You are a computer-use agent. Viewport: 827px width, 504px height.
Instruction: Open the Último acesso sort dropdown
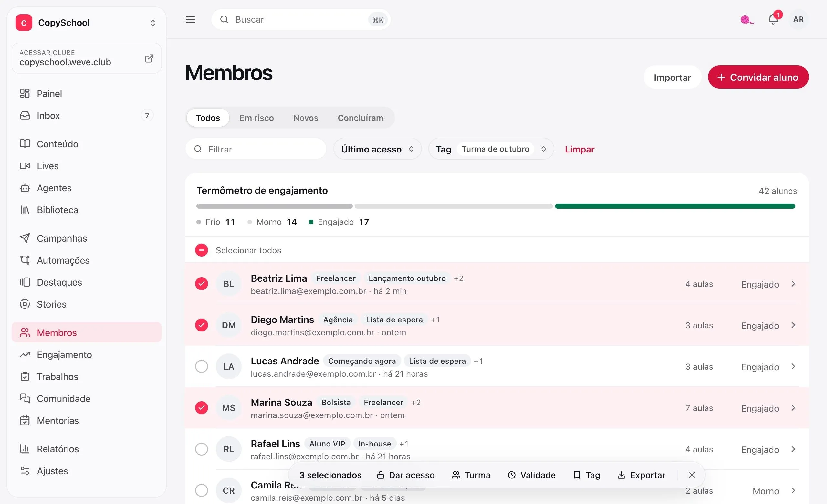(x=377, y=149)
